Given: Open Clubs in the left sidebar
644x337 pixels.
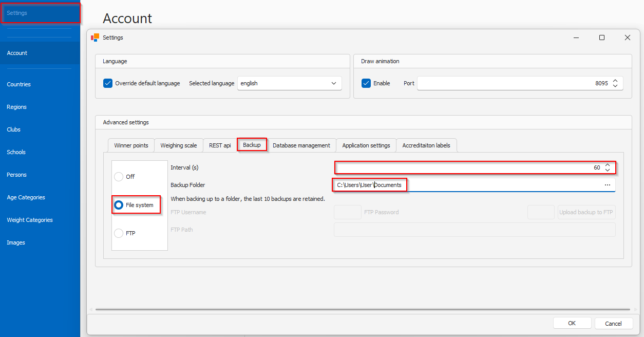Looking at the screenshot, I should pyautogui.click(x=40, y=129).
